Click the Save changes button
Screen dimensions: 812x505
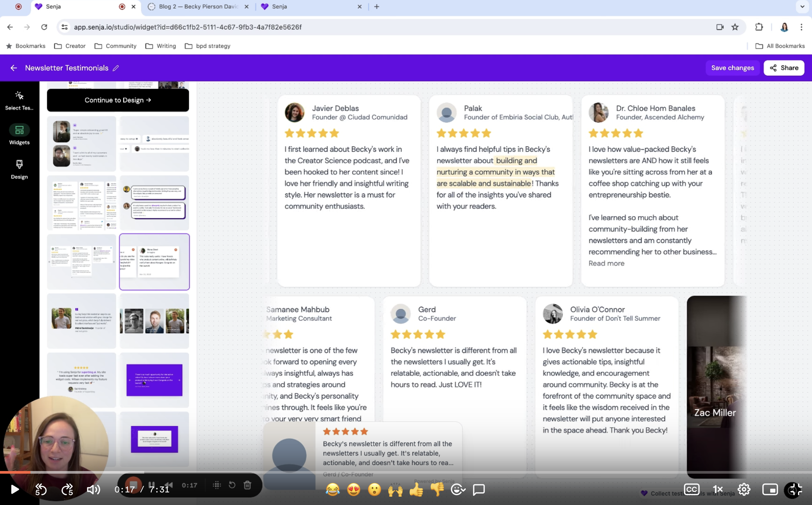pos(732,68)
